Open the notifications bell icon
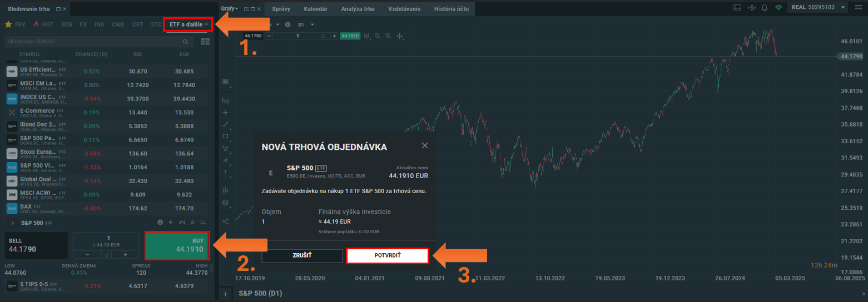The width and height of the screenshot is (868, 302). (x=765, y=8)
